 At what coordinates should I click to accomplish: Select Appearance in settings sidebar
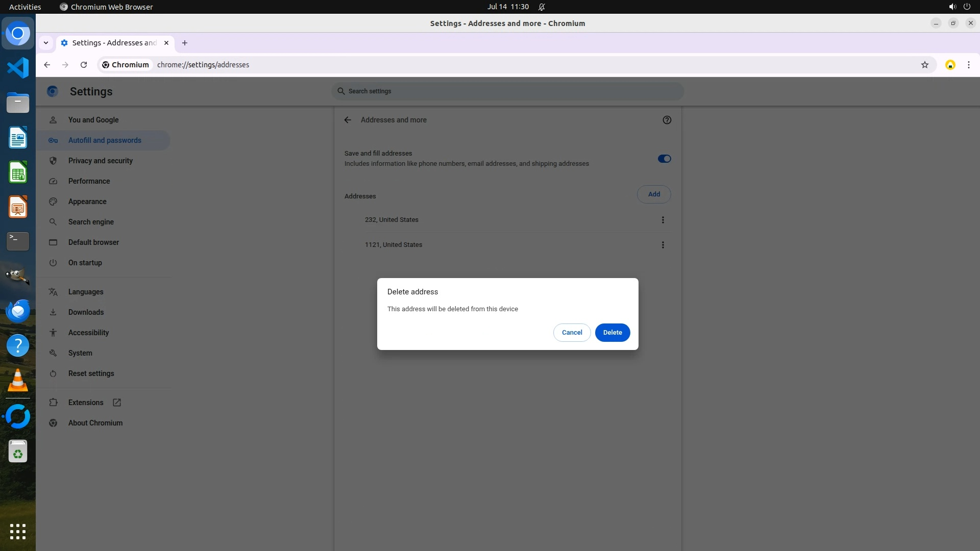tap(87, 202)
